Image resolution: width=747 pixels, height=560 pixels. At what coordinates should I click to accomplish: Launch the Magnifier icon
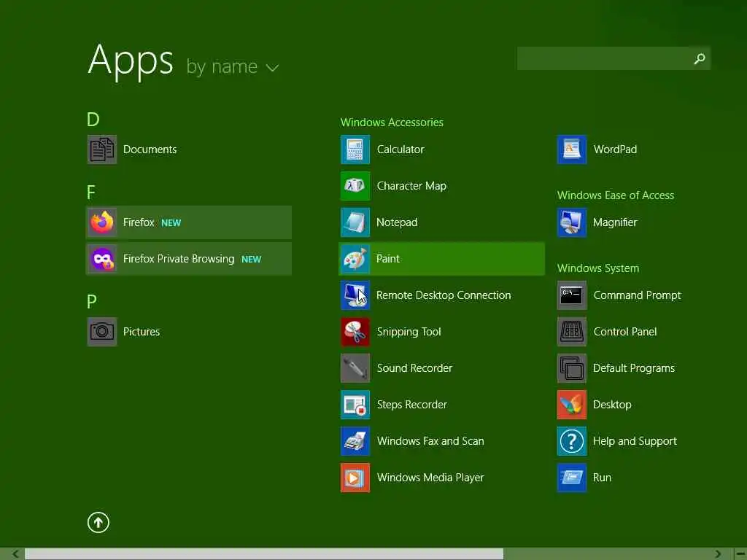pyautogui.click(x=572, y=222)
